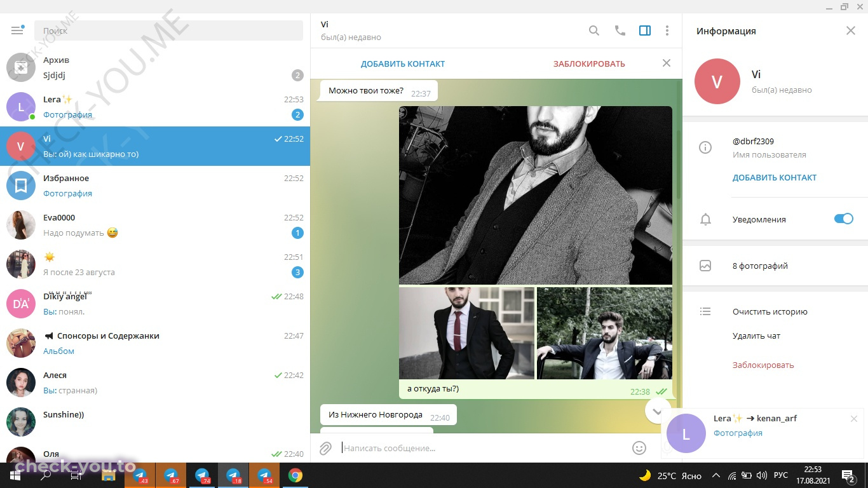The image size is (868, 488).
Task: Open the Алеся chat
Action: [x=155, y=383]
